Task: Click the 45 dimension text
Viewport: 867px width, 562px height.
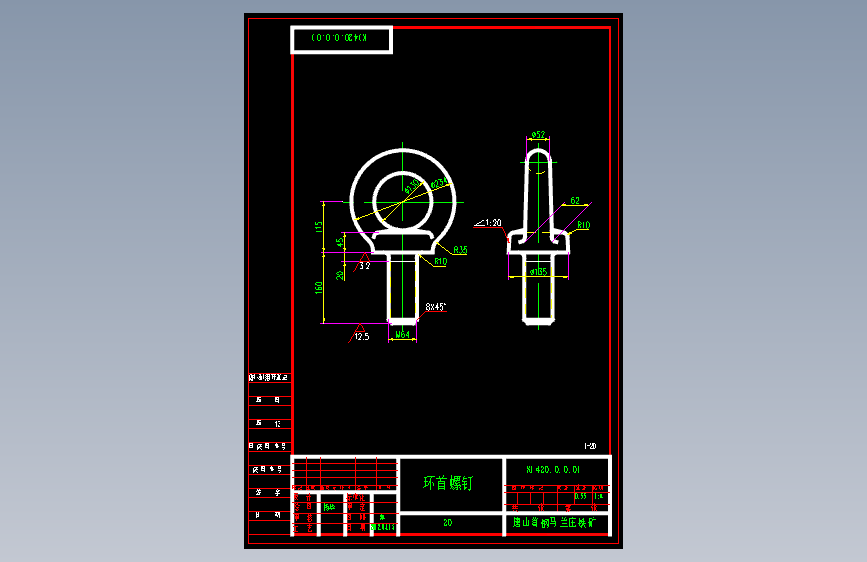Action: 340,242
